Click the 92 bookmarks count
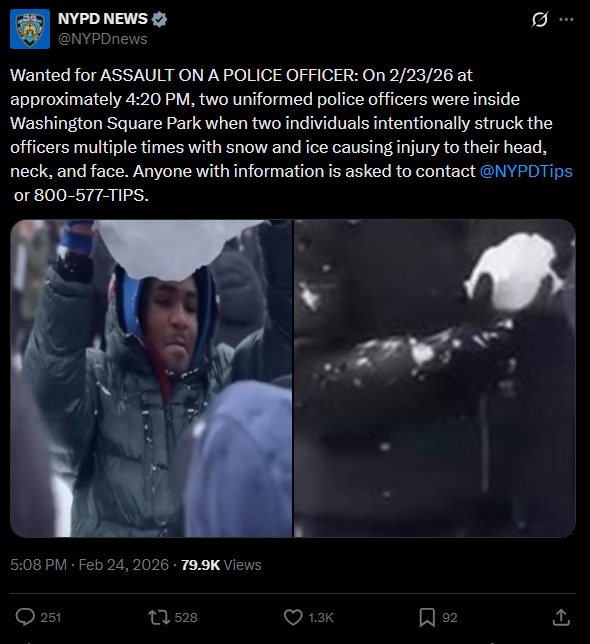This screenshot has height=644, width=590. pyautogui.click(x=450, y=618)
